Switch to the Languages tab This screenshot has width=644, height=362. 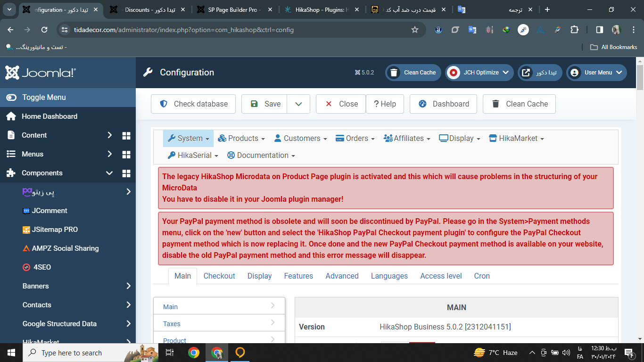coord(389,276)
